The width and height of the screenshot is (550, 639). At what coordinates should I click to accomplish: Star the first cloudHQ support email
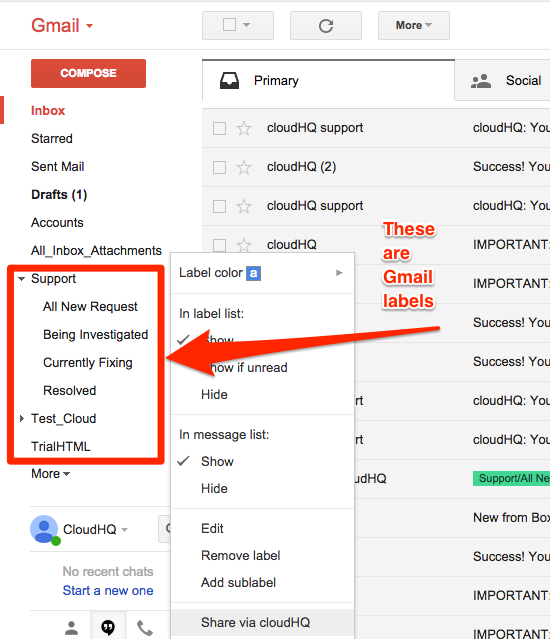(244, 128)
